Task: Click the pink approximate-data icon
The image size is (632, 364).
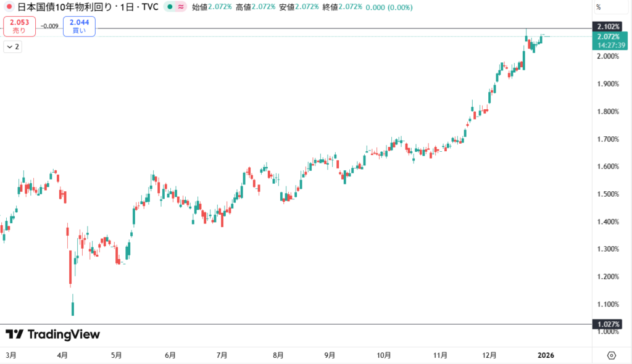Action: point(181,7)
